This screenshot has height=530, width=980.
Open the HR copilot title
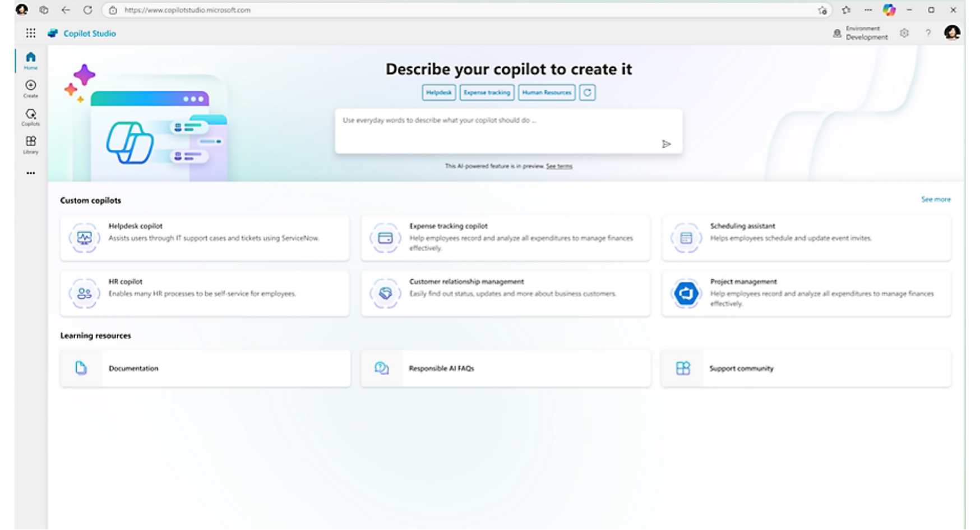click(126, 282)
